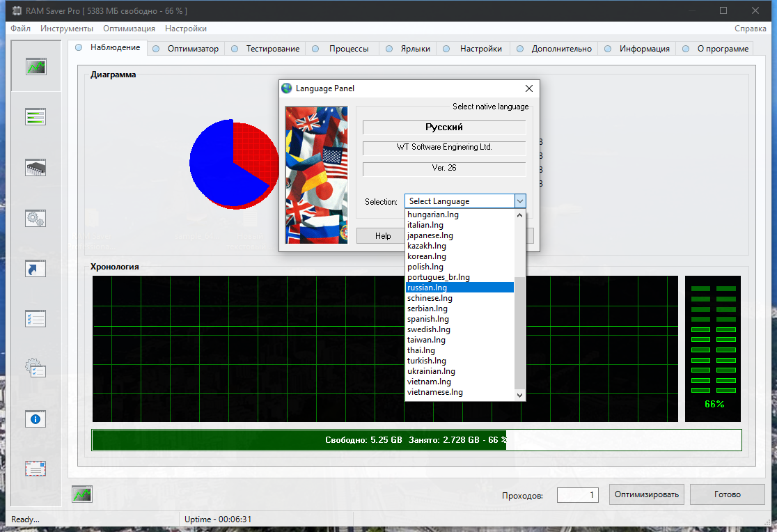Choose the Настройки tab radio button
777x532 pixels.
point(448,49)
